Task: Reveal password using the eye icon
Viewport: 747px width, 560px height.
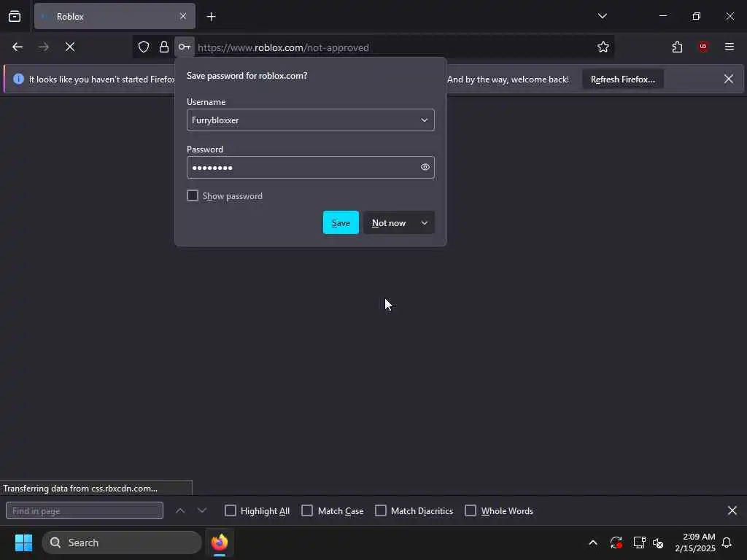Action: click(425, 167)
